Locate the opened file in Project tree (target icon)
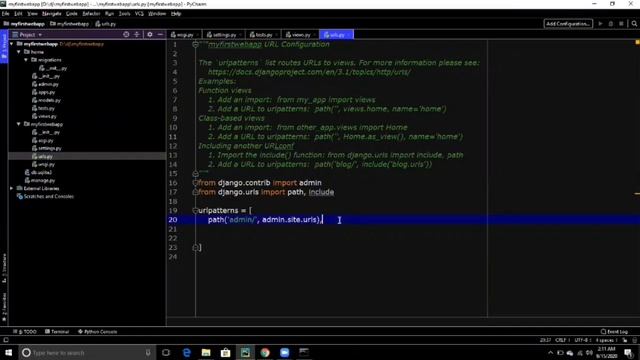The height and width of the screenshot is (360, 640). [126, 35]
